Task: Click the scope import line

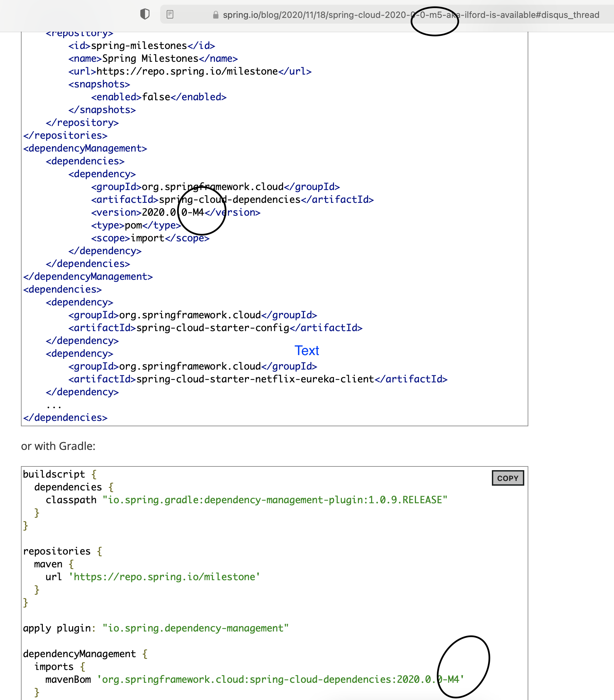Action: [150, 238]
